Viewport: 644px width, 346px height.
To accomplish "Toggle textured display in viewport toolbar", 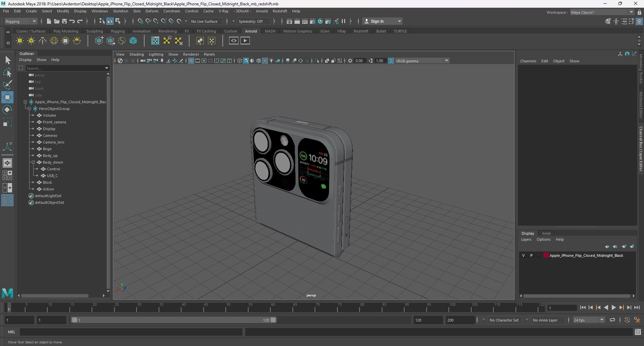I will [265, 61].
